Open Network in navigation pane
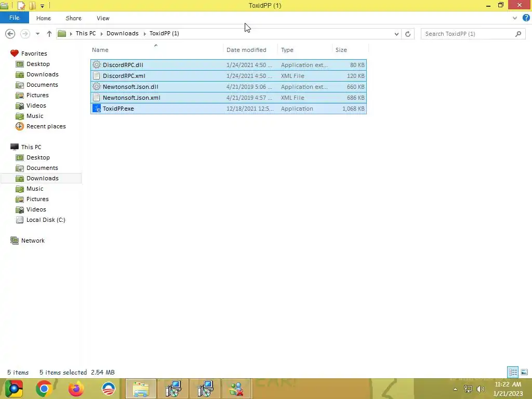 click(33, 241)
